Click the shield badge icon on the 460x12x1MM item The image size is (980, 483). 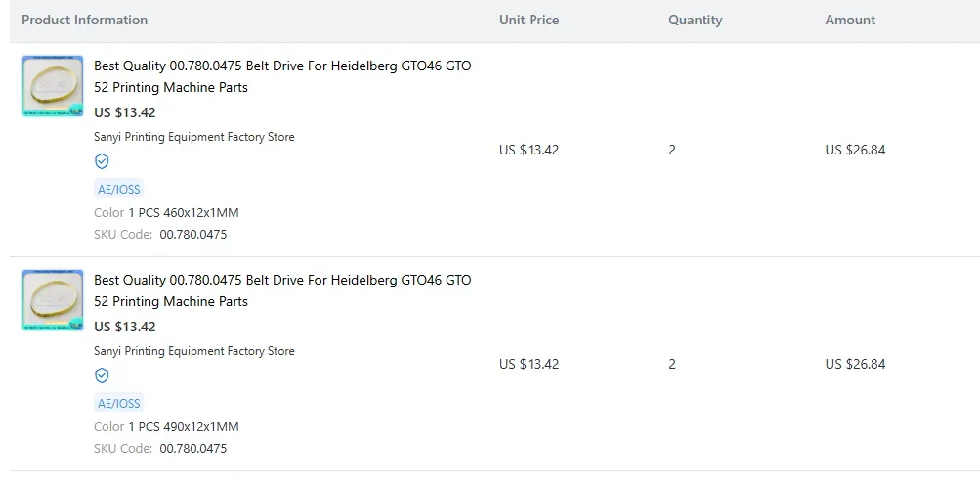[102, 162]
